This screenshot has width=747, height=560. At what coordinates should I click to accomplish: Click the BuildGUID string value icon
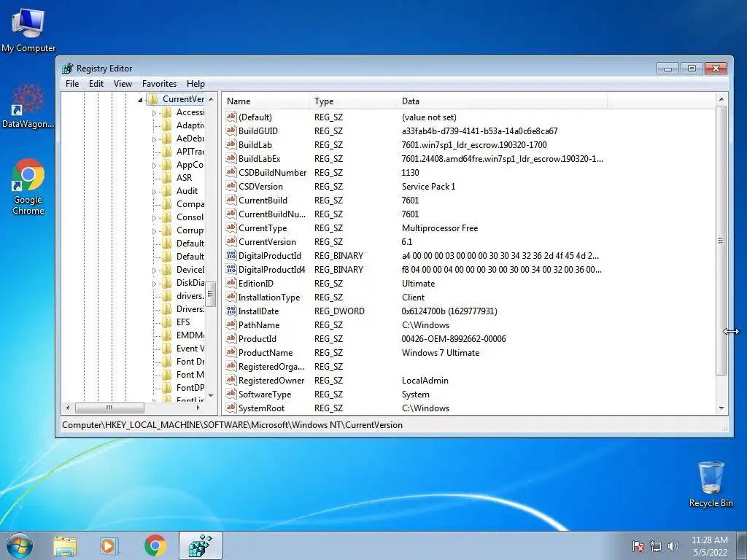tap(231, 131)
